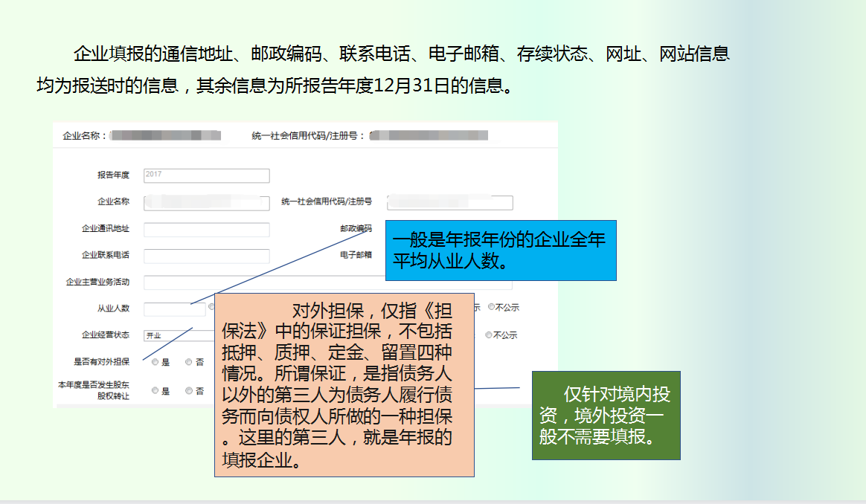Click the green callout about 境内投资
This screenshot has width=866, height=504.
[x=605, y=415]
